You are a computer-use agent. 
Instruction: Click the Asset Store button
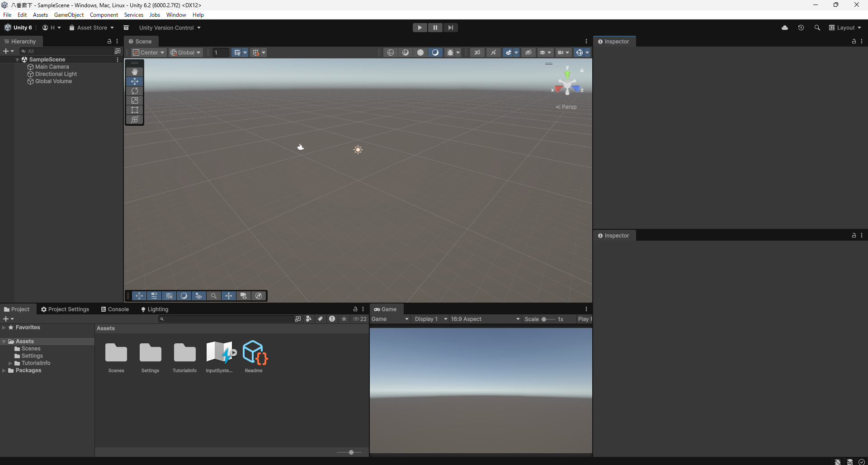click(x=91, y=28)
